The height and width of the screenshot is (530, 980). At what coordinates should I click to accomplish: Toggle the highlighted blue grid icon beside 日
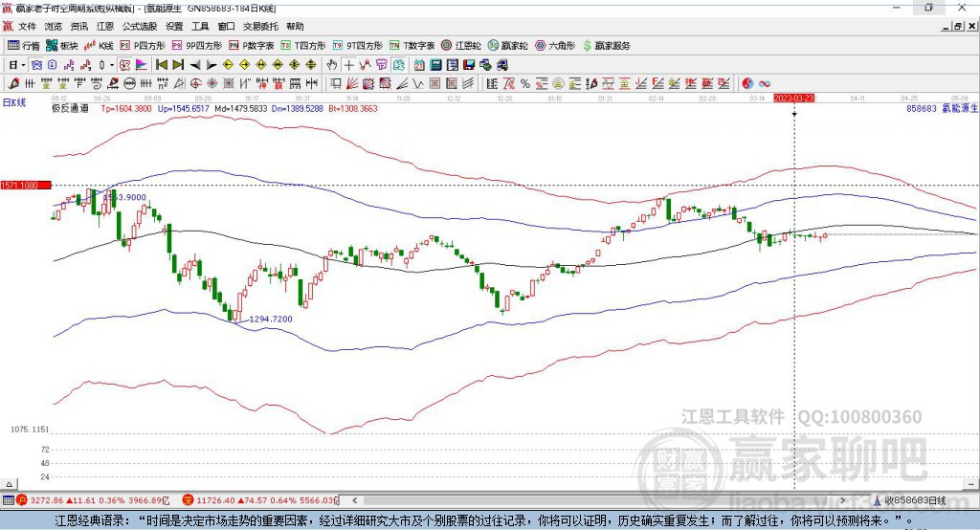(37, 65)
